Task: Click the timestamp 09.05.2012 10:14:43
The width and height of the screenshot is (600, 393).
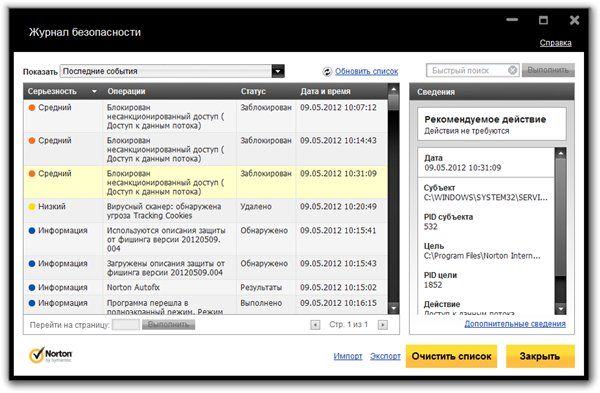Action: click(x=338, y=140)
